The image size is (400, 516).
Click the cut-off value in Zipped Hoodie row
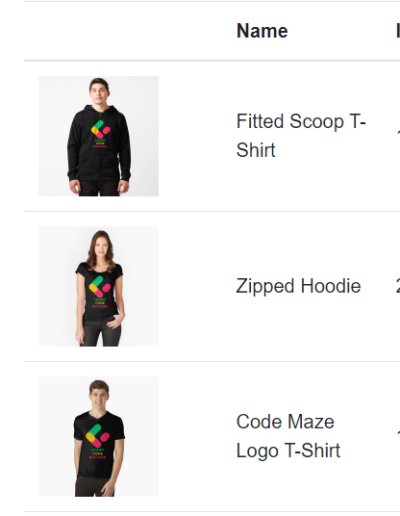click(x=398, y=286)
